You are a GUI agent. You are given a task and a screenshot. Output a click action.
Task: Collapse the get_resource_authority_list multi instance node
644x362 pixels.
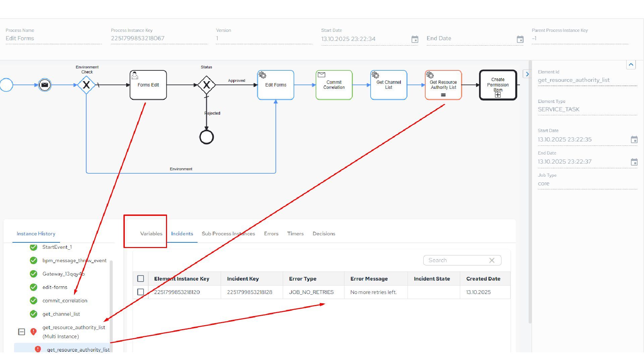tap(21, 332)
